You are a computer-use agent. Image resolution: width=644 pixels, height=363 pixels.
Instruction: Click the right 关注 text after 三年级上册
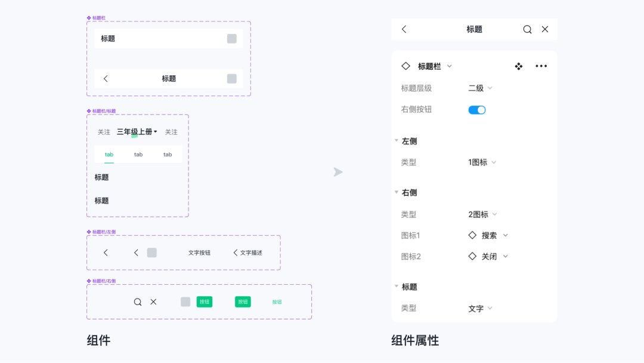171,132
